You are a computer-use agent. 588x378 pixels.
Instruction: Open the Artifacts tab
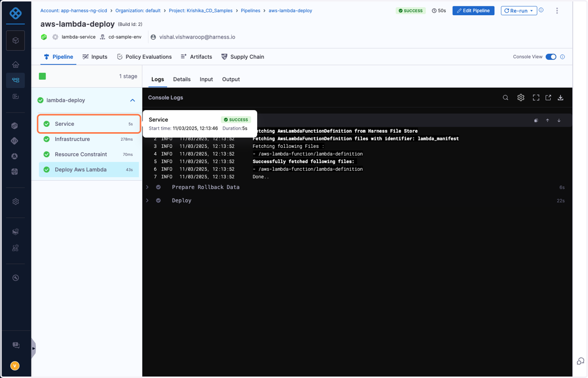[x=196, y=57]
